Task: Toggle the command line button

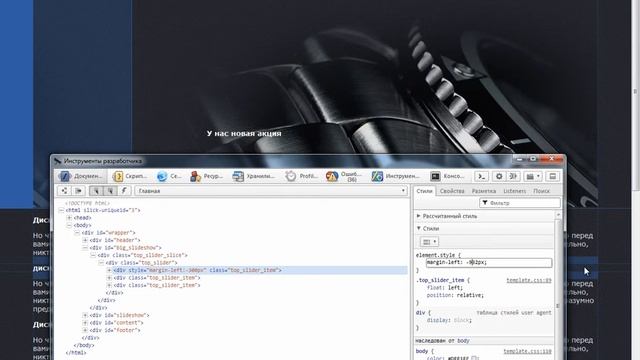Action: (482, 176)
